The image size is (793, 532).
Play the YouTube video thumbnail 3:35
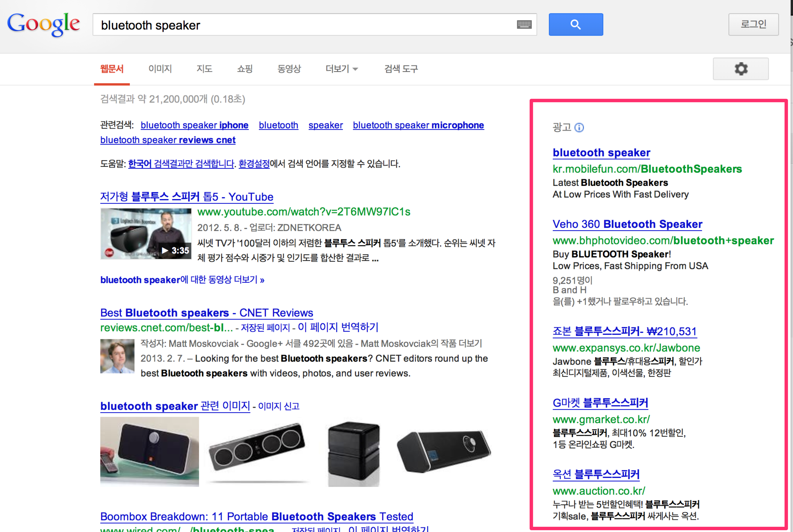[x=146, y=234]
